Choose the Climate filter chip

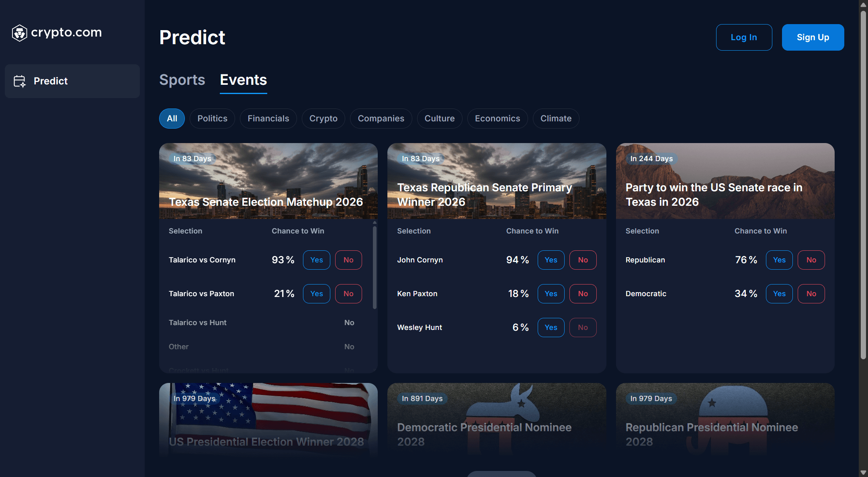tap(556, 119)
